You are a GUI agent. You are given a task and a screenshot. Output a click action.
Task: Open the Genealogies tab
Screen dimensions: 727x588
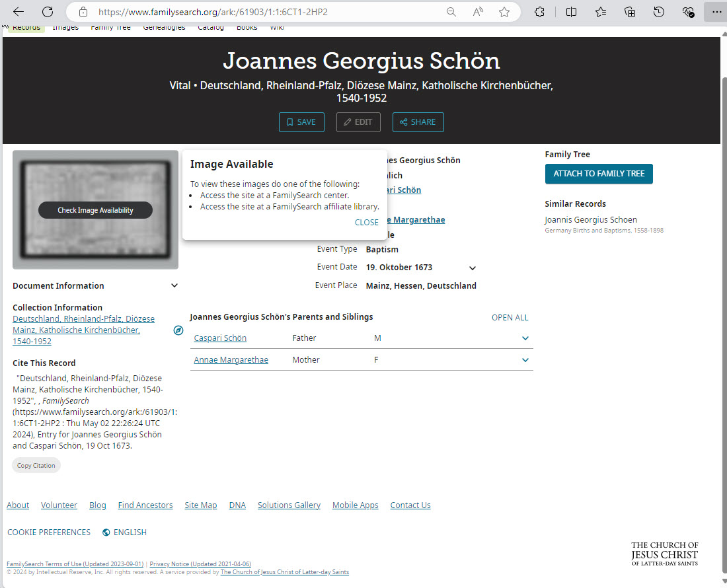tap(164, 28)
